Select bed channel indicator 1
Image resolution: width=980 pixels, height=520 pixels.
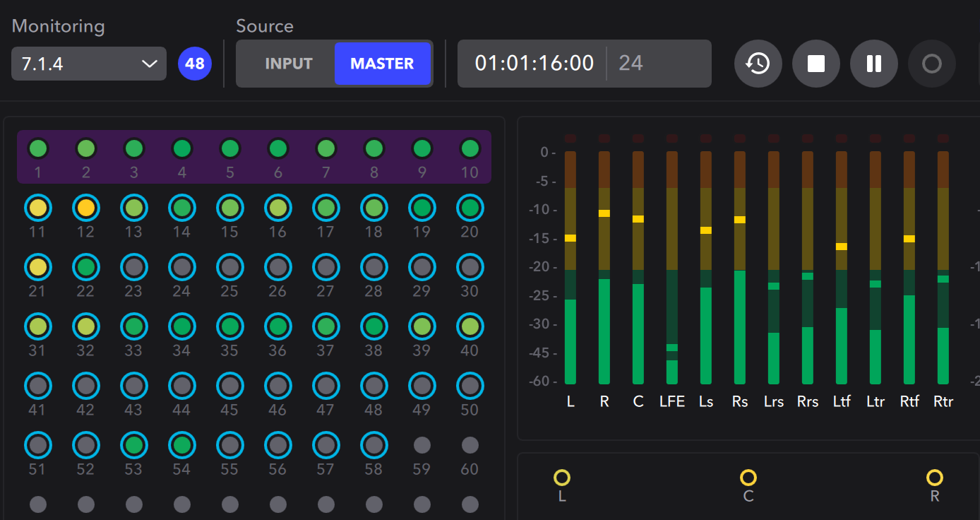(x=38, y=148)
